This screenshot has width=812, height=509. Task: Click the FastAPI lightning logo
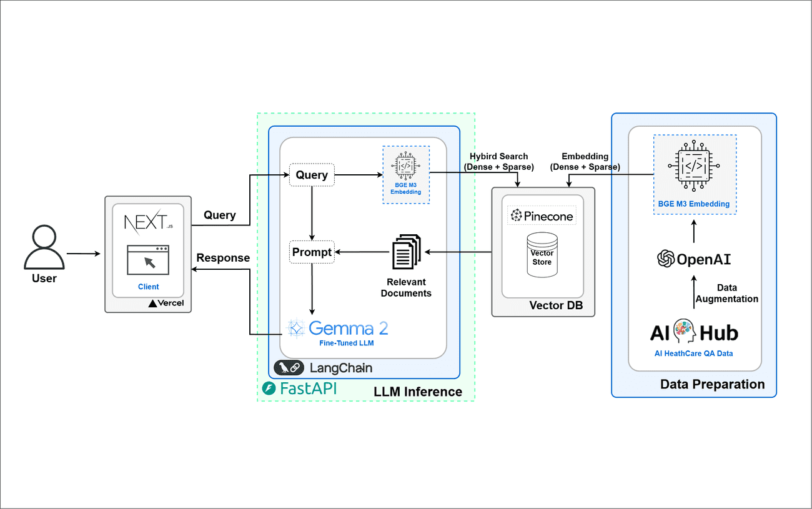pos(269,388)
